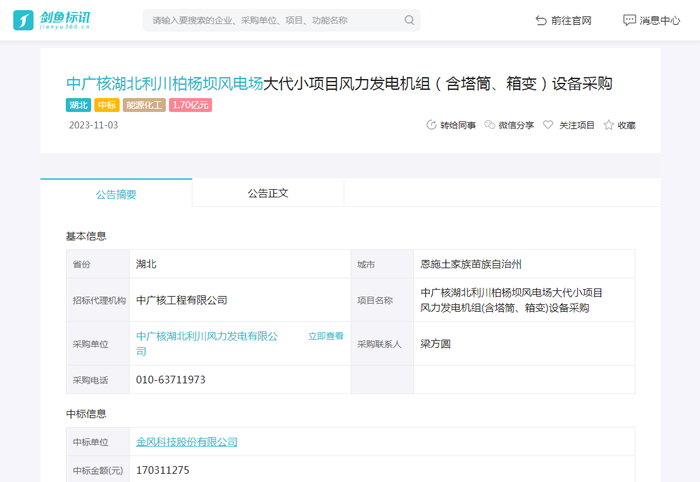The width and height of the screenshot is (700, 482).
Task: Switch to the 公告摘要 tab
Action: click(x=116, y=194)
